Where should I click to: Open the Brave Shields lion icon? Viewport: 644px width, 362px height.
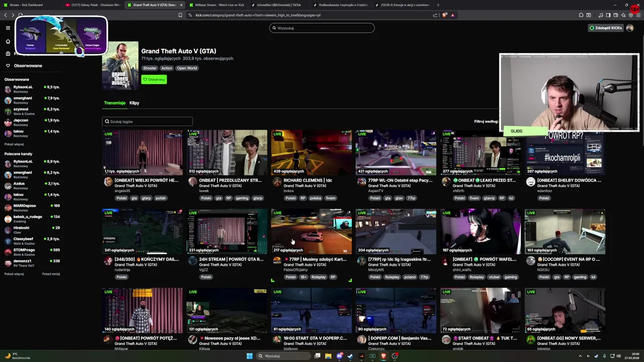click(444, 15)
